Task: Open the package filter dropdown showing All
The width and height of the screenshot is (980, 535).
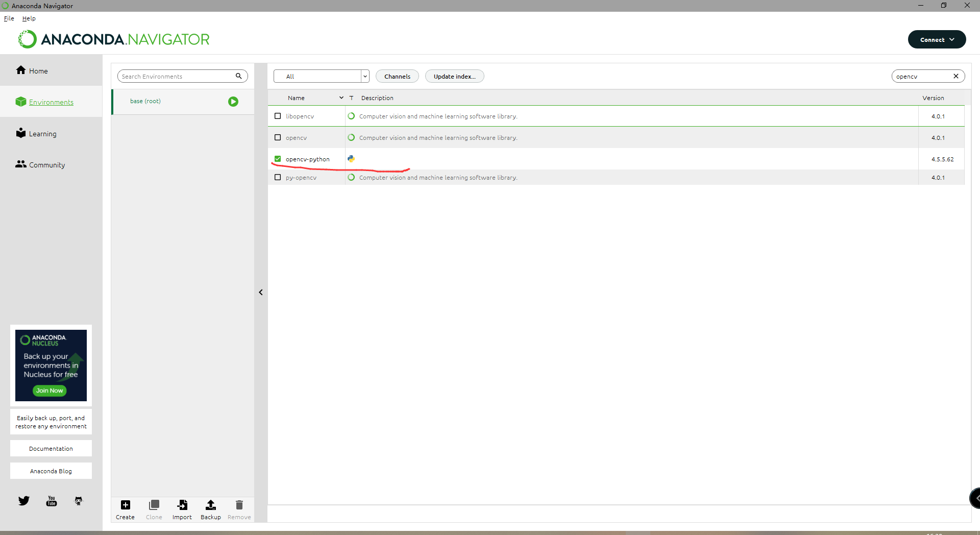Action: click(322, 76)
